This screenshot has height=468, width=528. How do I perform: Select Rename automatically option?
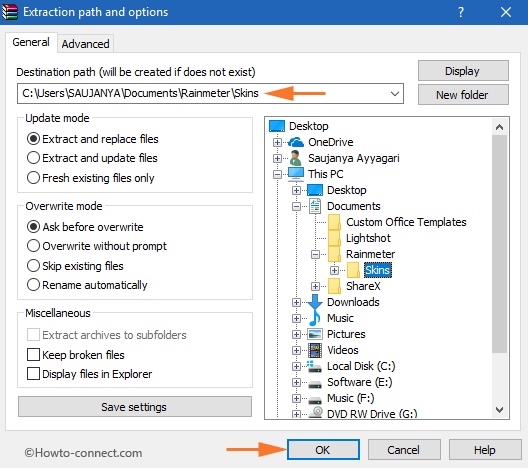(x=87, y=285)
